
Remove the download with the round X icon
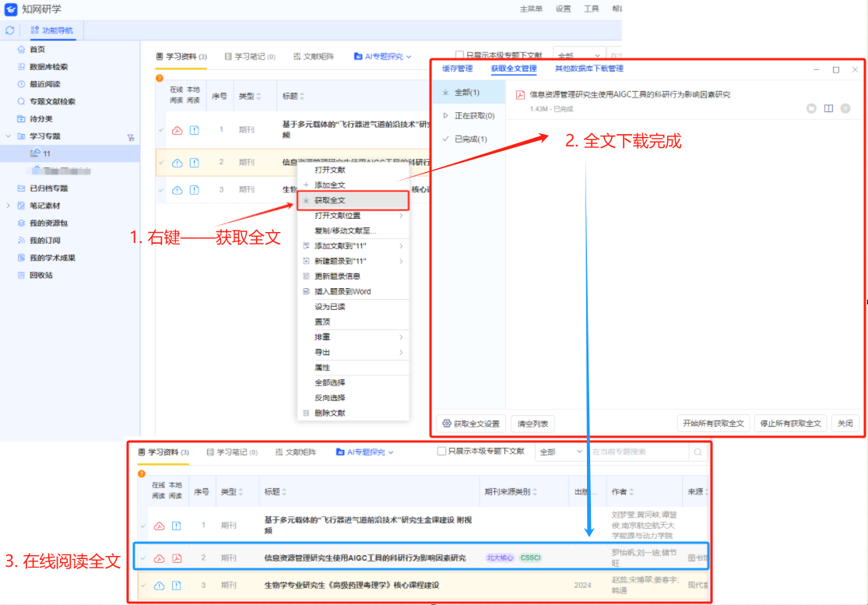click(x=845, y=108)
